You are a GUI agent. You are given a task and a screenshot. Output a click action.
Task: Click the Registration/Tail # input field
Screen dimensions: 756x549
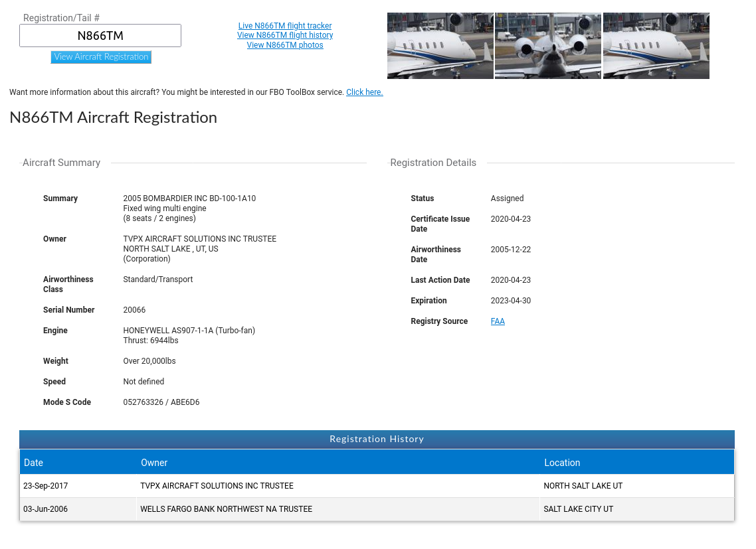(100, 36)
